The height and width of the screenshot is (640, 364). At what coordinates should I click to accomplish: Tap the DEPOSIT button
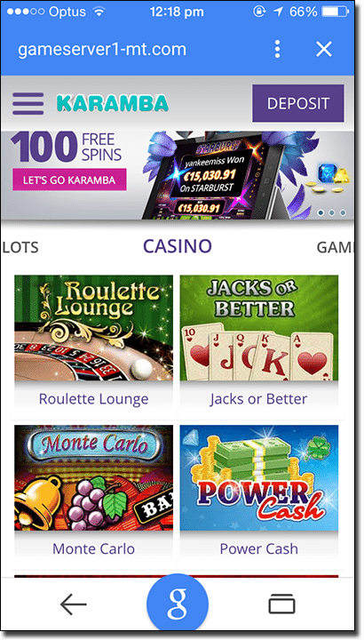pos(298,103)
